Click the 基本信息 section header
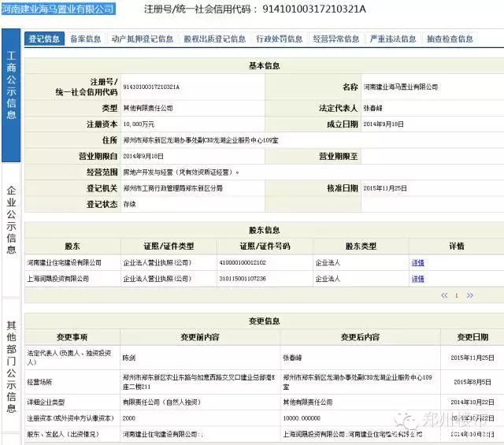Screen dimensions: 504x445 (x=265, y=66)
